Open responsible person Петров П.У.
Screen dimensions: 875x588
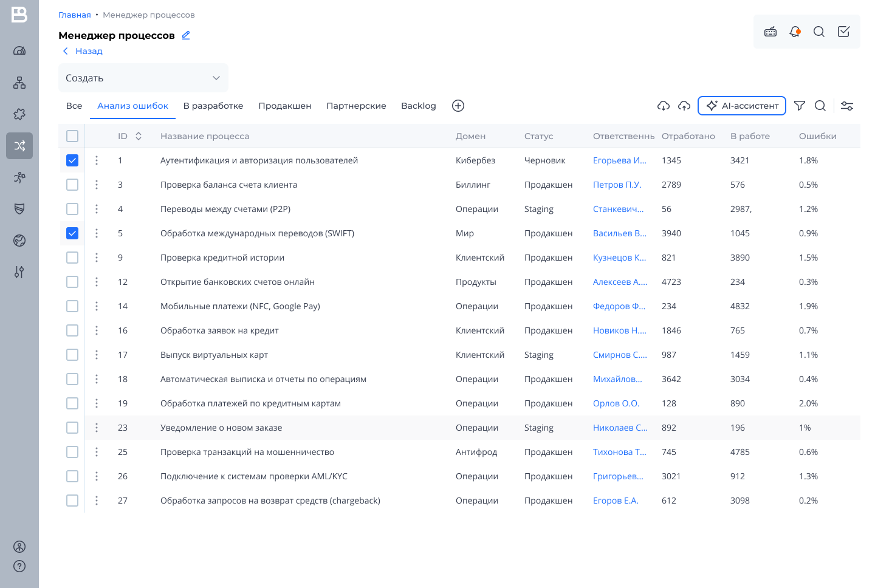tap(617, 185)
